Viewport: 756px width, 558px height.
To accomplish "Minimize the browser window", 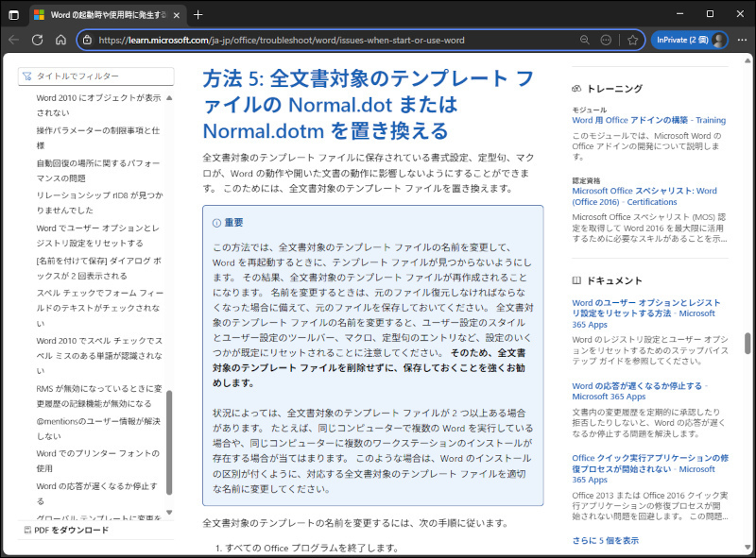I will (679, 14).
